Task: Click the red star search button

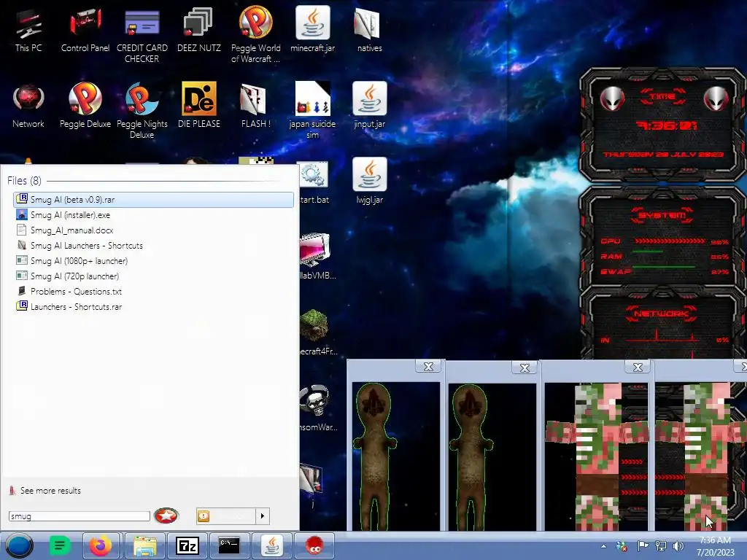Action: (x=166, y=516)
